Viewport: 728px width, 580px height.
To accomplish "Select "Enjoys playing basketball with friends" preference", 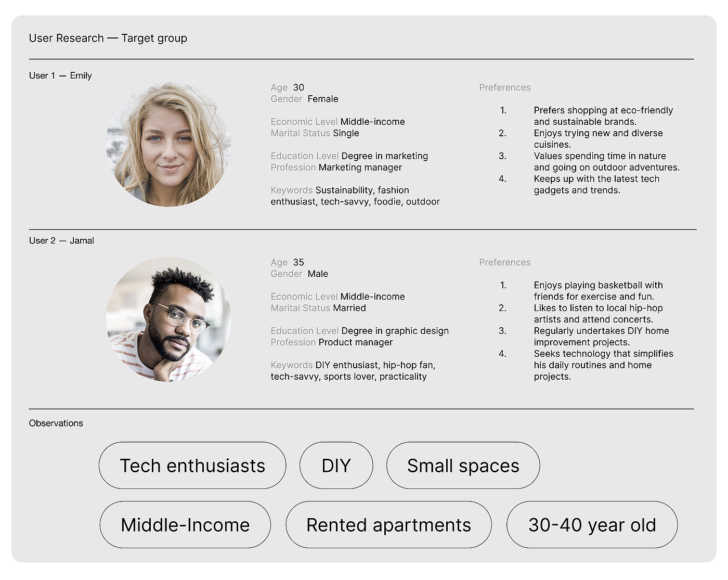I will click(598, 291).
